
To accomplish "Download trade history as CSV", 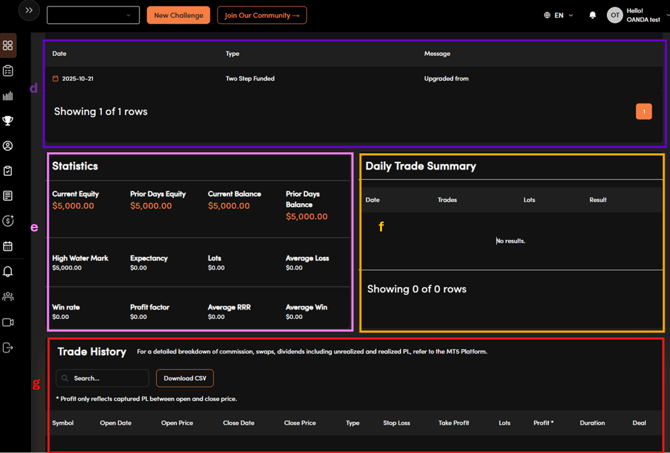I will [x=185, y=378].
